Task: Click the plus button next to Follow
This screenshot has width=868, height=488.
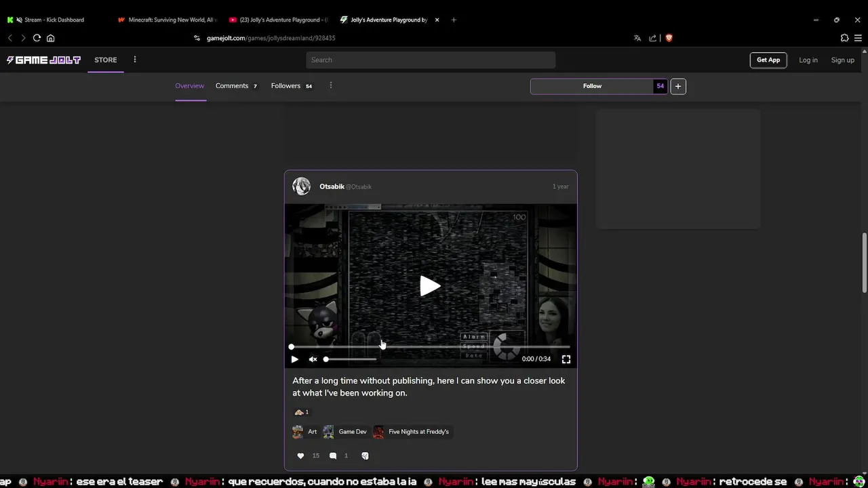Action: (677, 86)
